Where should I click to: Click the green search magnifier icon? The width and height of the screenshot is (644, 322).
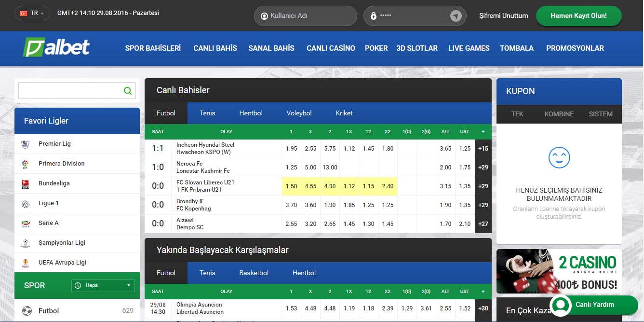(x=127, y=91)
